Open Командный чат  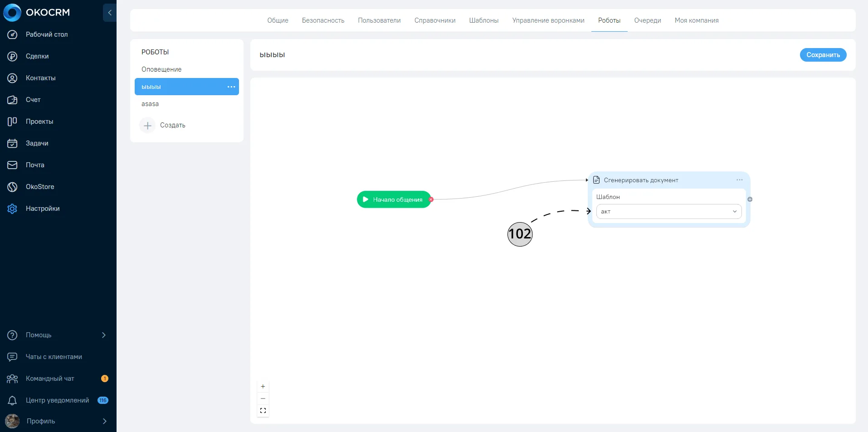click(x=50, y=379)
